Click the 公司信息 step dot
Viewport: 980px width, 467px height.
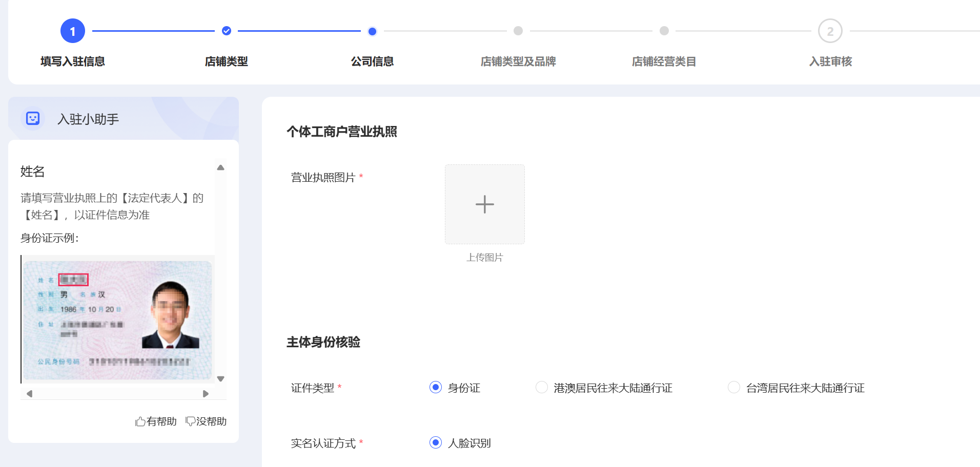[x=373, y=31]
